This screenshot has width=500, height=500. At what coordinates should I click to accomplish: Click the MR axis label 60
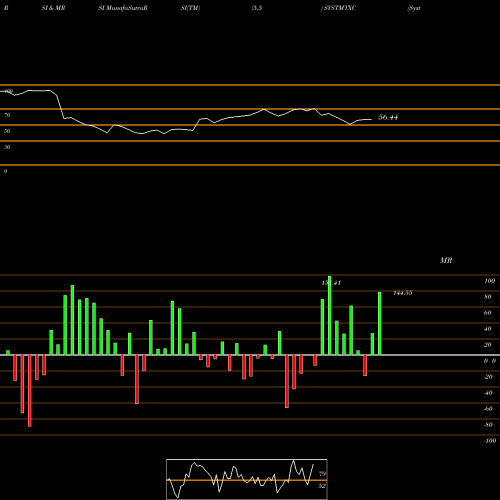tap(488, 313)
